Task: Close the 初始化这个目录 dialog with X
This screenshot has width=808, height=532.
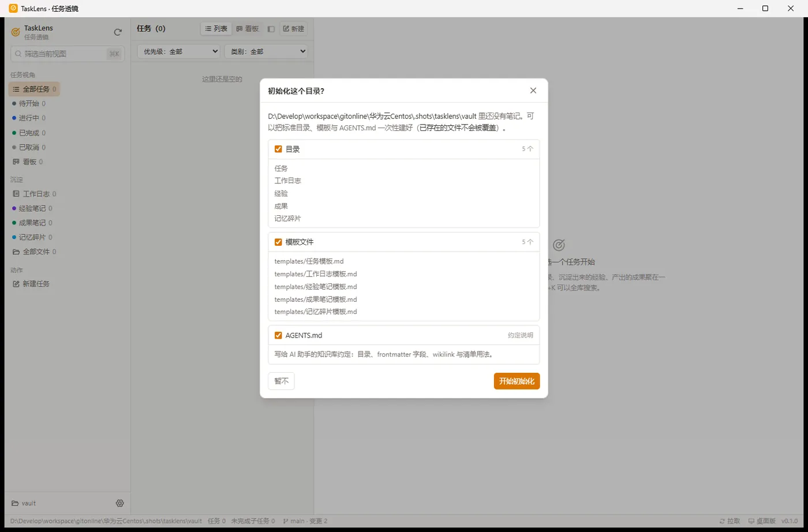Action: [533, 91]
